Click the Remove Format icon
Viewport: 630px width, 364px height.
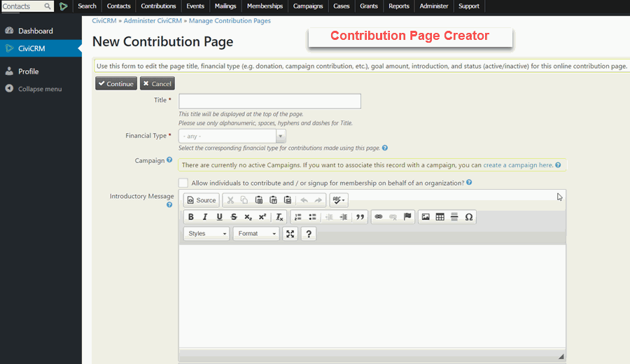pos(279,217)
